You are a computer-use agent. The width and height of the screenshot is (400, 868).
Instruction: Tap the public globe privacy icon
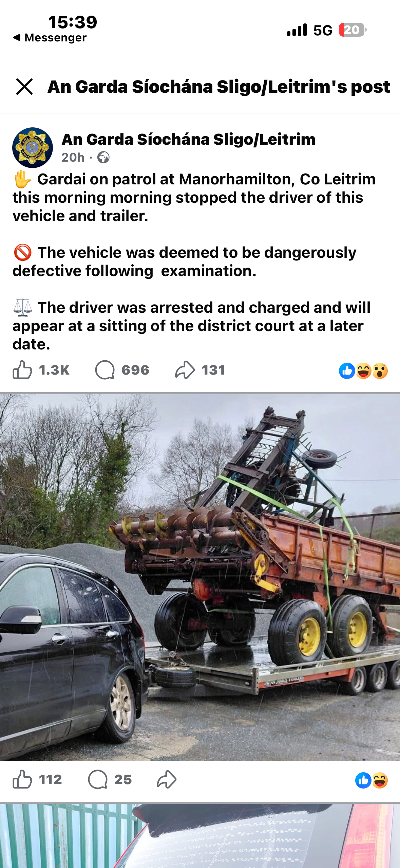coord(103,158)
